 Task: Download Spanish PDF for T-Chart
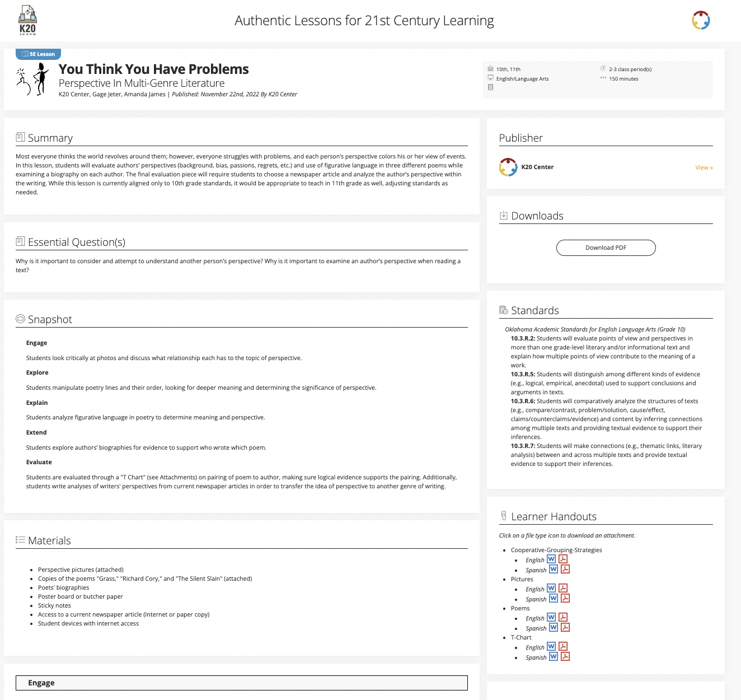pos(565,657)
